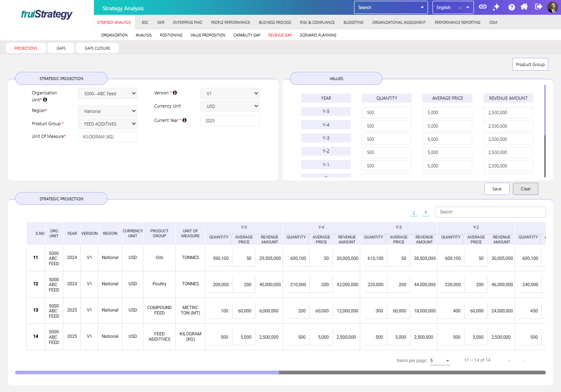561x392 pixels.
Task: Switch to the GAPS CLOSURE tab
Action: point(97,48)
